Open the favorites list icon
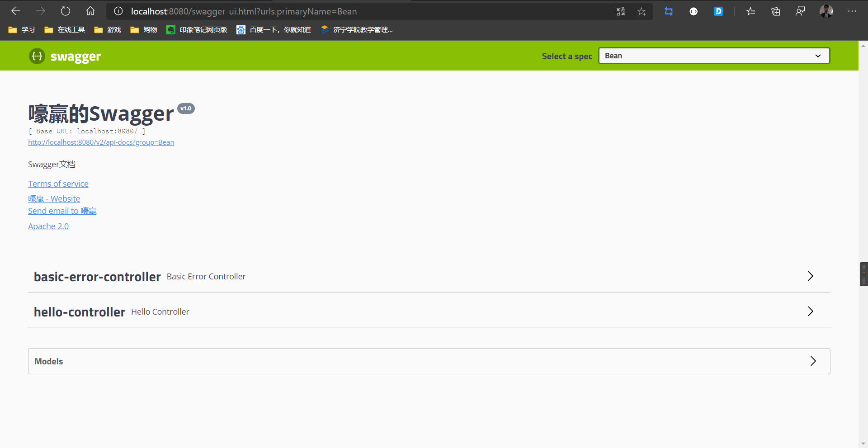This screenshot has width=868, height=448. pyautogui.click(x=751, y=11)
